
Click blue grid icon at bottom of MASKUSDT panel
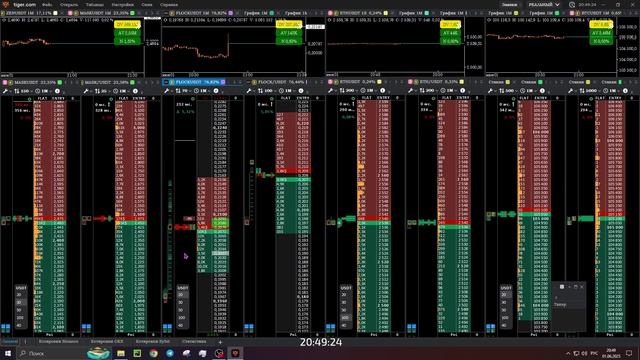(6, 327)
